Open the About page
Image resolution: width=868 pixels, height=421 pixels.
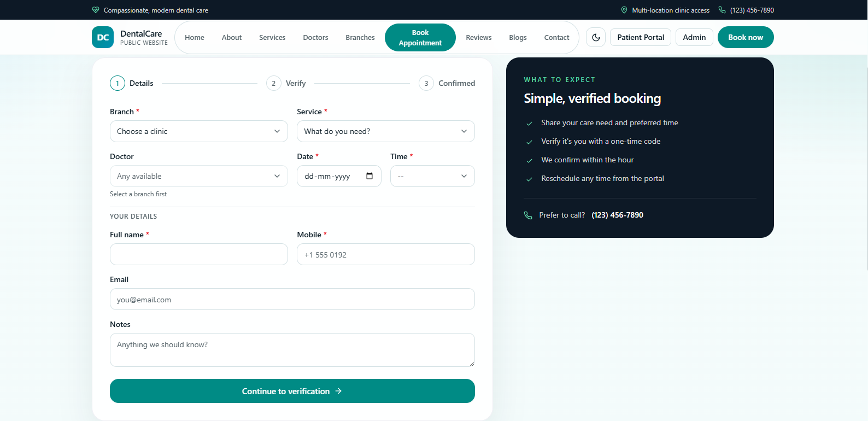click(232, 37)
